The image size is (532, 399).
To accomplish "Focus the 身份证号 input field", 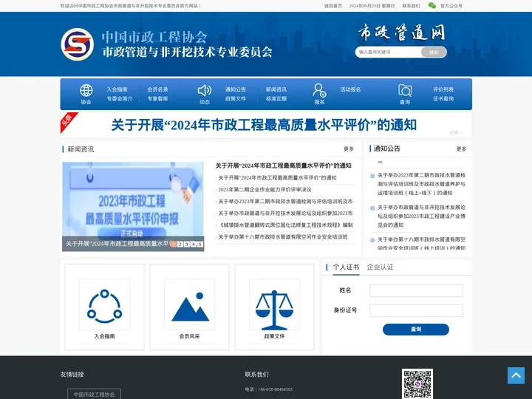I will click(416, 311).
